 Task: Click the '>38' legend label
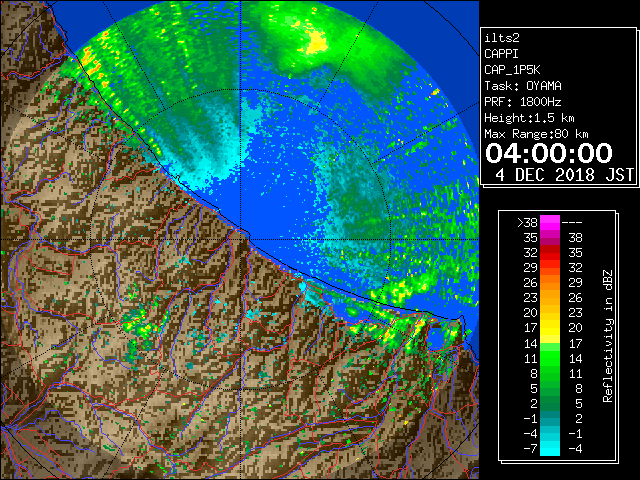click(527, 223)
